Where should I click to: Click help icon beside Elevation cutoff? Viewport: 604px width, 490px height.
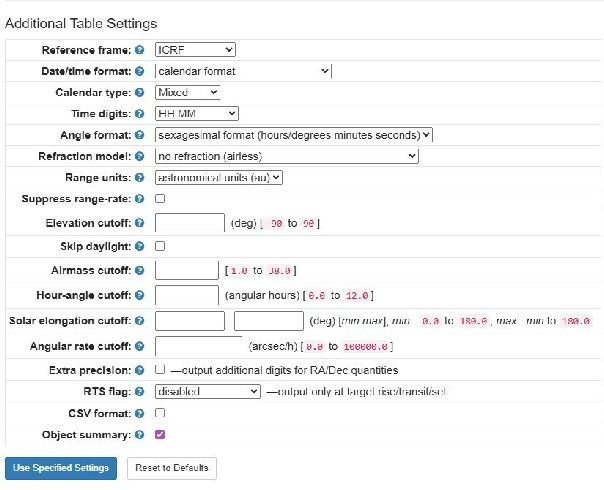(140, 223)
